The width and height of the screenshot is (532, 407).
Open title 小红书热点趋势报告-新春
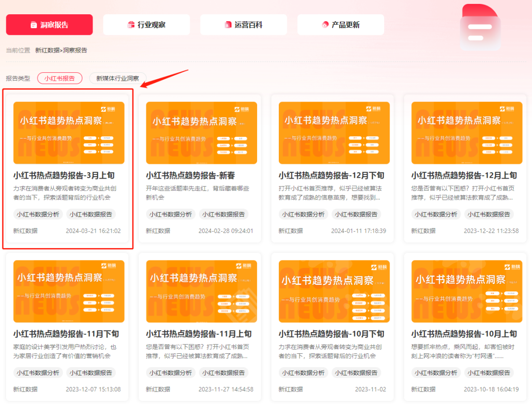coord(190,176)
